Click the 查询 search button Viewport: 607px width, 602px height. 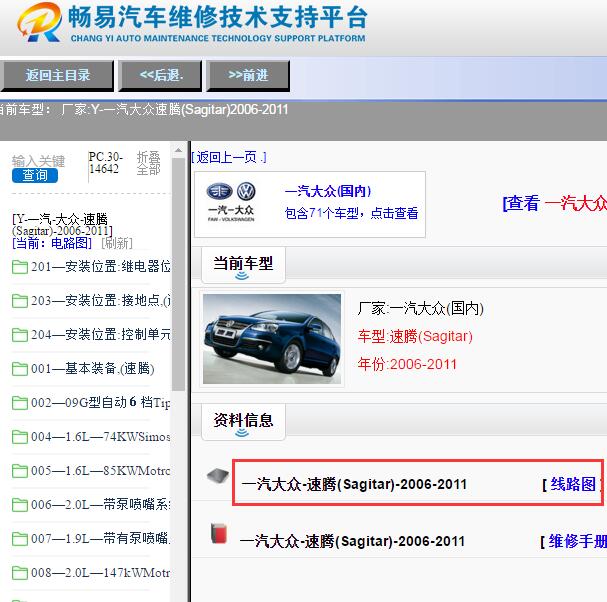(x=35, y=175)
